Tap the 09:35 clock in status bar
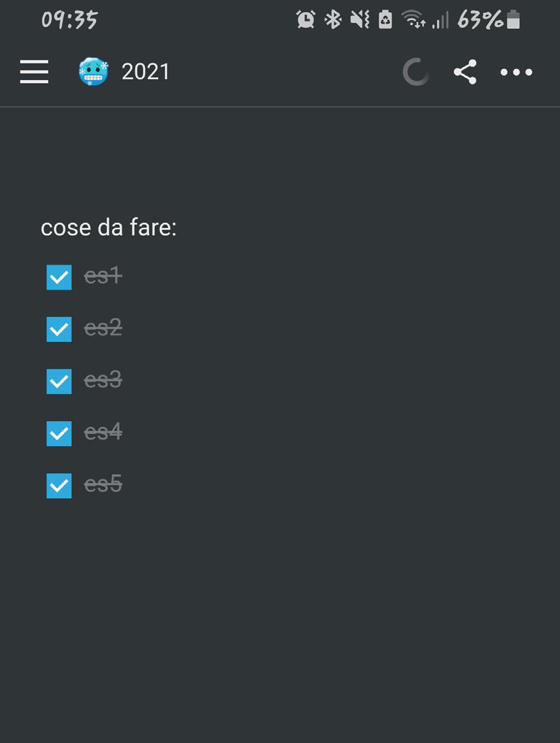Viewport: 560px width, 743px height. point(69,20)
